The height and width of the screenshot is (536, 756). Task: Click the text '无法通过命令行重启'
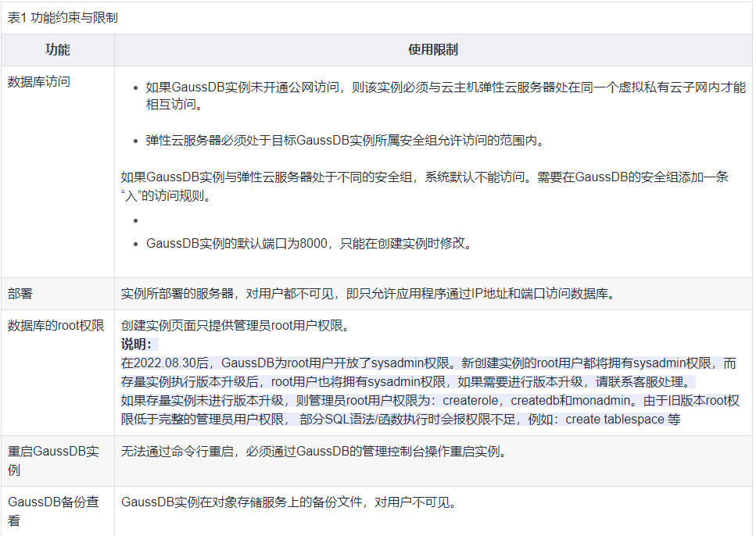click(x=177, y=452)
